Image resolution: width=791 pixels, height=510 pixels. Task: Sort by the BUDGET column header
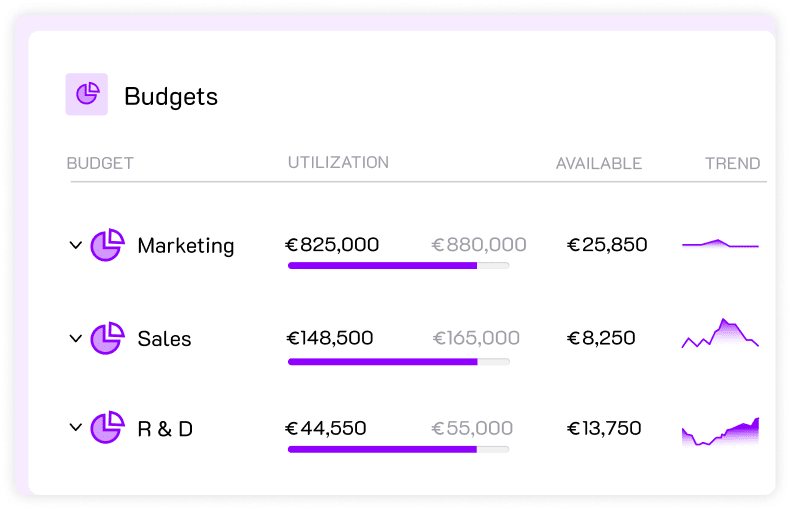(x=100, y=163)
